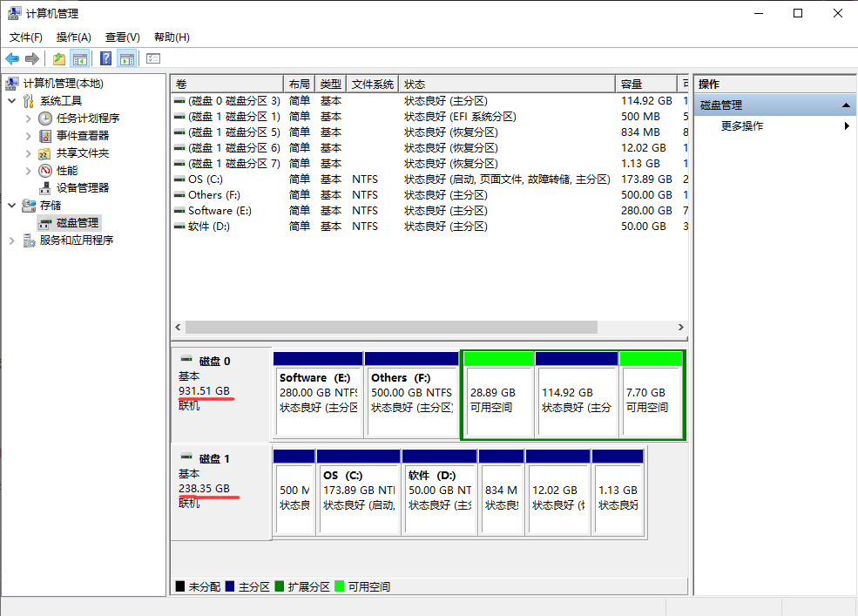Collapse the 存储 tree node
The image size is (858, 616).
12,206
